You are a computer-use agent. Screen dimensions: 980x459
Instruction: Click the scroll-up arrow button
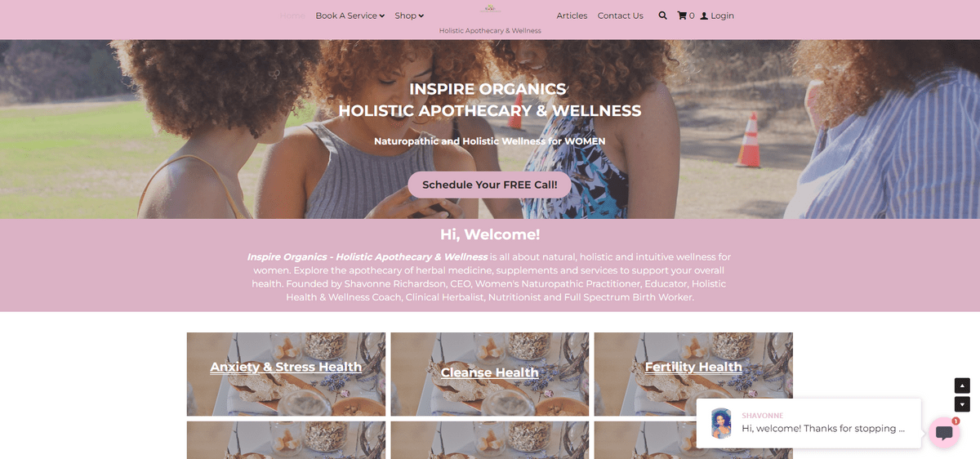coord(962,385)
